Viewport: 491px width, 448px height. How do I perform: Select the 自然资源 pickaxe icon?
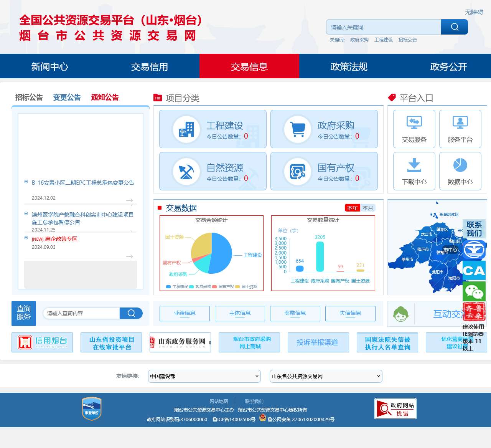tap(186, 171)
